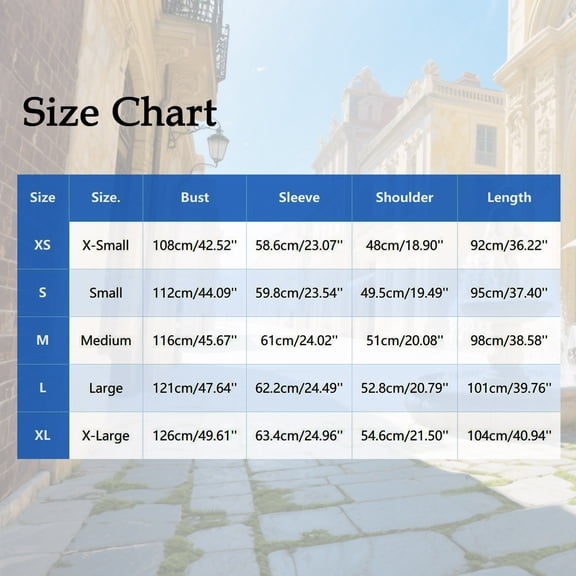
Task: Click the XS row label
Action: coord(43,245)
